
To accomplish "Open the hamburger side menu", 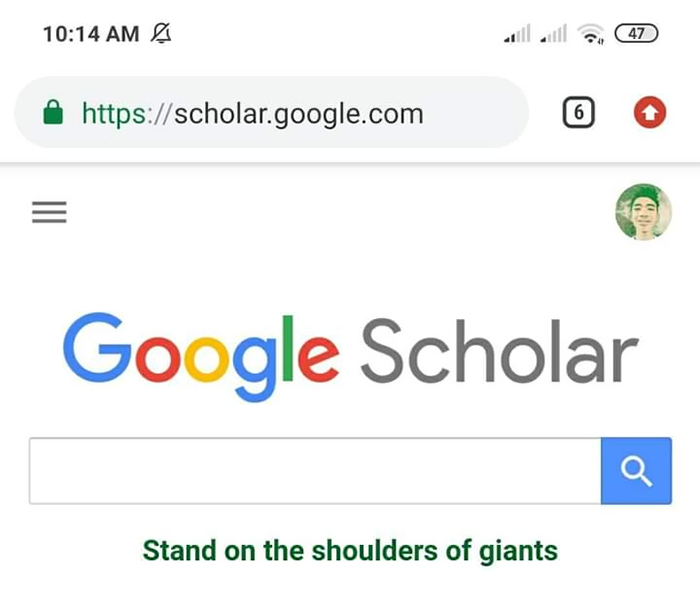I will (49, 213).
